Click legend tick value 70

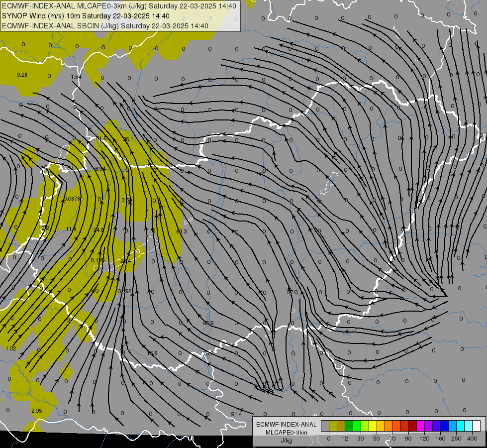[392, 439]
